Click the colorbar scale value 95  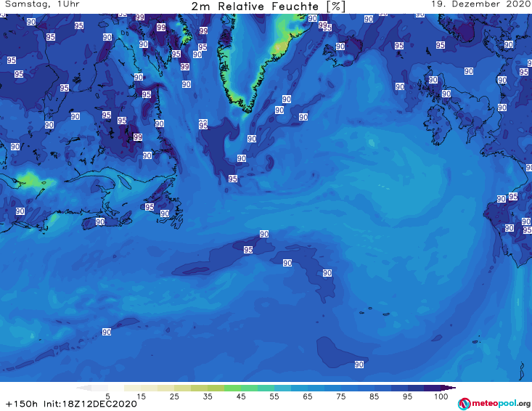click(x=407, y=396)
